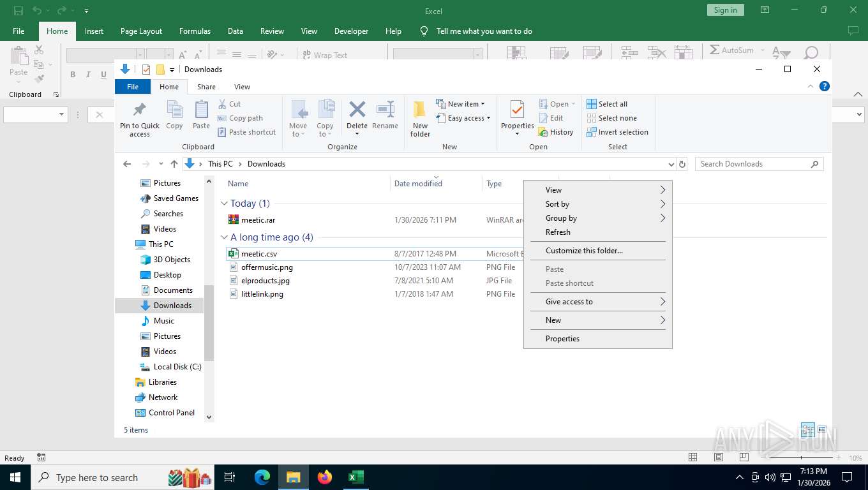Click Paste shortcut in Explorer ribbon
The height and width of the screenshot is (490, 868).
click(246, 132)
